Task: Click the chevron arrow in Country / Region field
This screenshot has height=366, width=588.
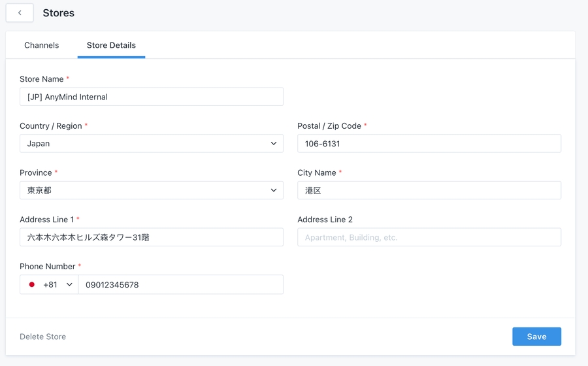Action: click(274, 144)
